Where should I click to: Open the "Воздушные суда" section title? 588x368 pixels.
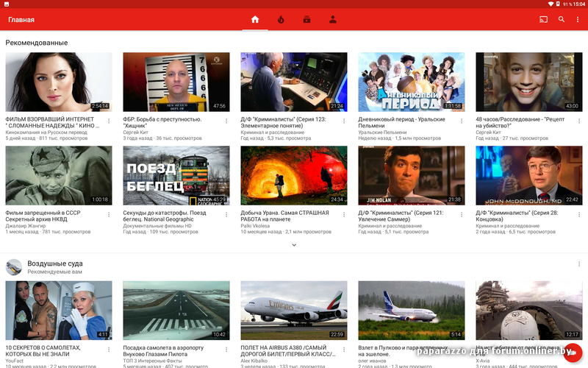pyautogui.click(x=55, y=263)
